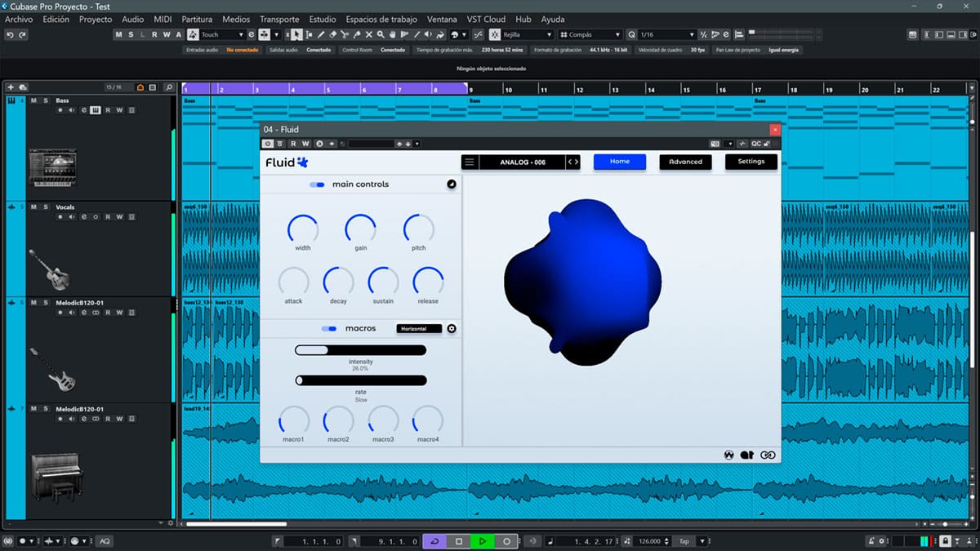The width and height of the screenshot is (980, 551).
Task: Select the Split scissors tool
Action: [345, 34]
